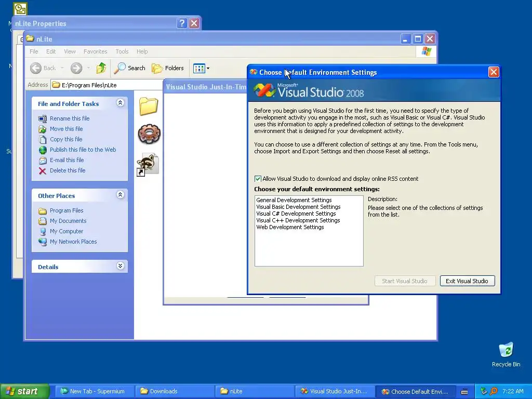Image resolution: width=532 pixels, height=399 pixels.
Task: Open the View menu in nLite window
Action: [x=70, y=51]
